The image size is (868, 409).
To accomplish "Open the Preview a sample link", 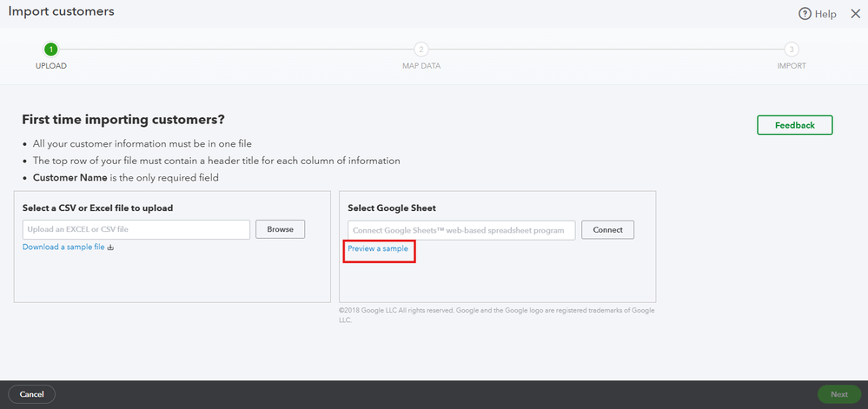I will pos(377,249).
